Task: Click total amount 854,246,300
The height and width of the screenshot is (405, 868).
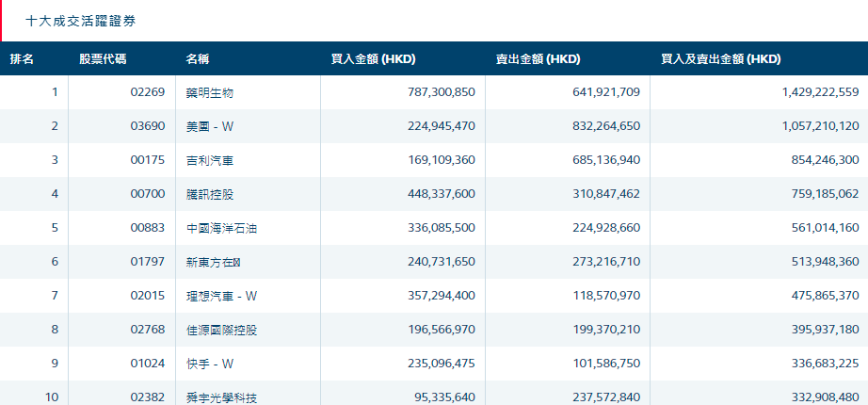Action: 825,160
